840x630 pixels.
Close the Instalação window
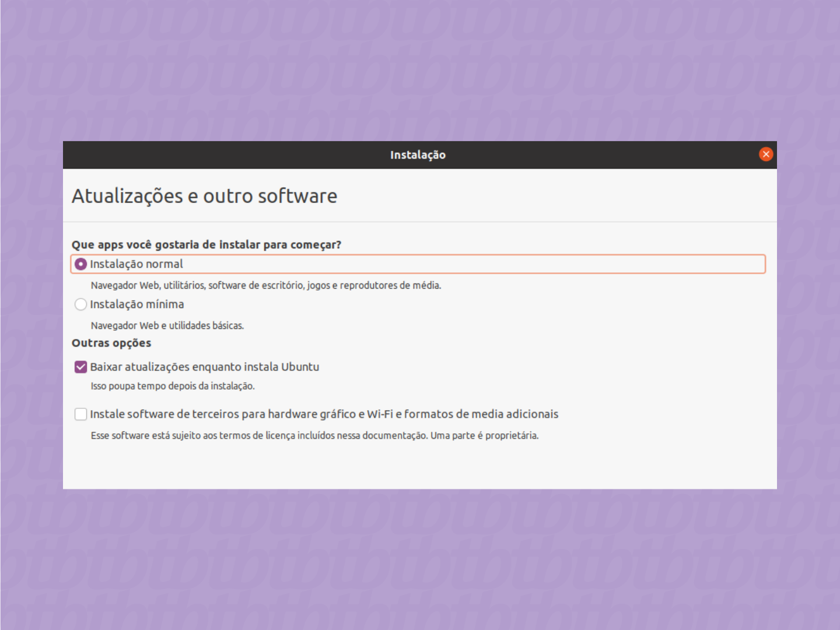[766, 154]
